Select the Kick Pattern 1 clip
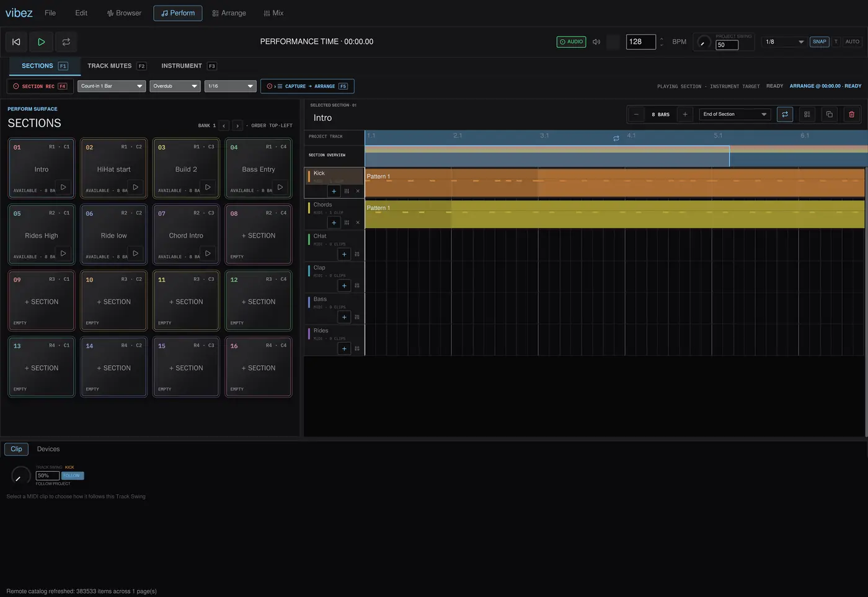The height and width of the screenshot is (597, 868). tap(614, 182)
